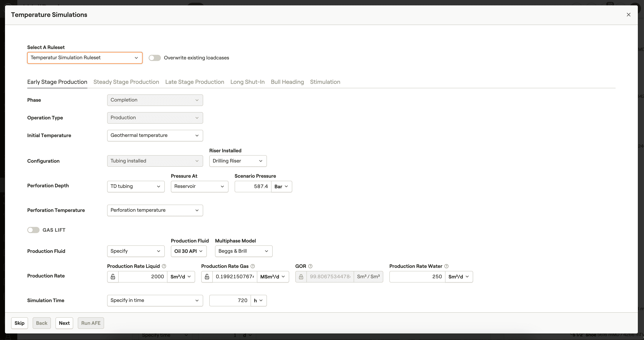Click lock icon for Production Rate Gas

click(207, 277)
